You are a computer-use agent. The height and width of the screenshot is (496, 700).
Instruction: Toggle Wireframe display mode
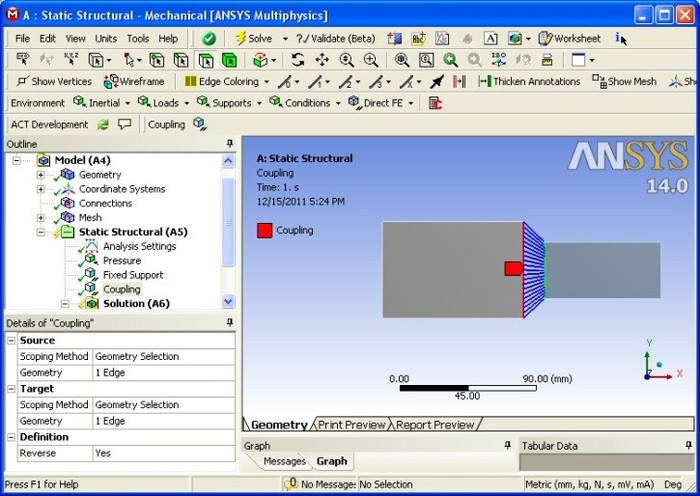pos(134,82)
